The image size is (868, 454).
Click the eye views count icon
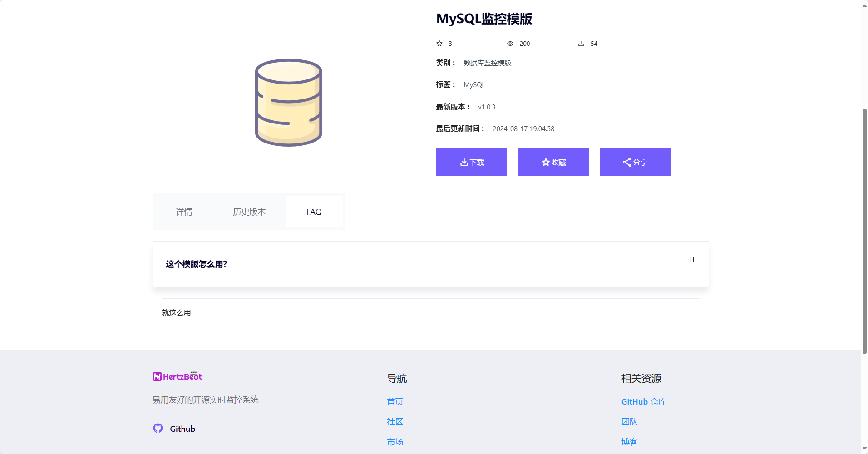(x=510, y=44)
